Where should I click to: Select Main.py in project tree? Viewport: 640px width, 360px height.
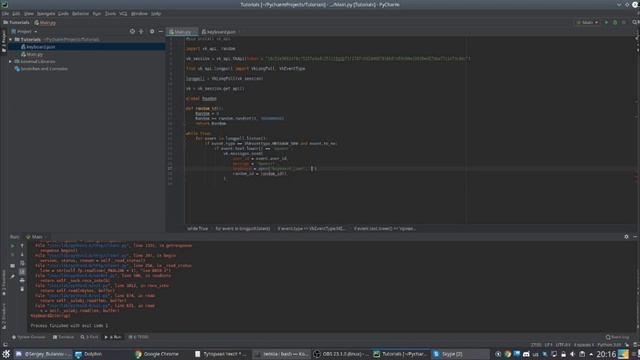pos(32,54)
